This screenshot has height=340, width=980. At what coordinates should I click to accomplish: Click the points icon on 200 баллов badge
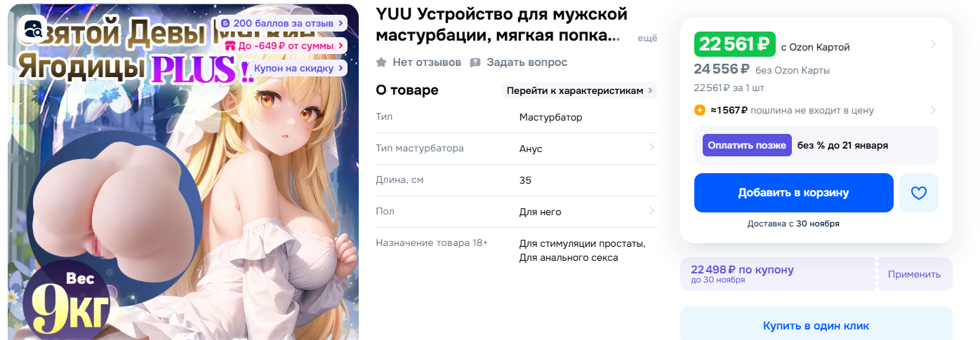[225, 23]
